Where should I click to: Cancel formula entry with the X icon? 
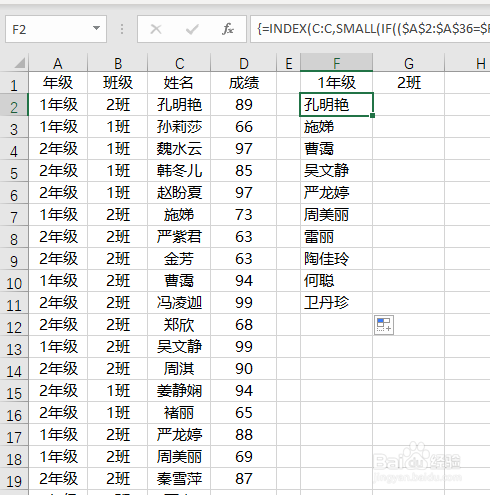point(156,29)
